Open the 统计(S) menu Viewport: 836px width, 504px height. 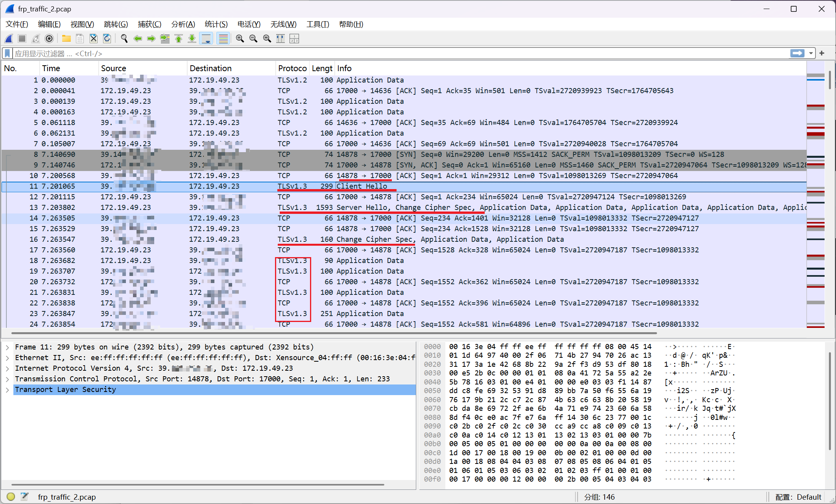(216, 24)
